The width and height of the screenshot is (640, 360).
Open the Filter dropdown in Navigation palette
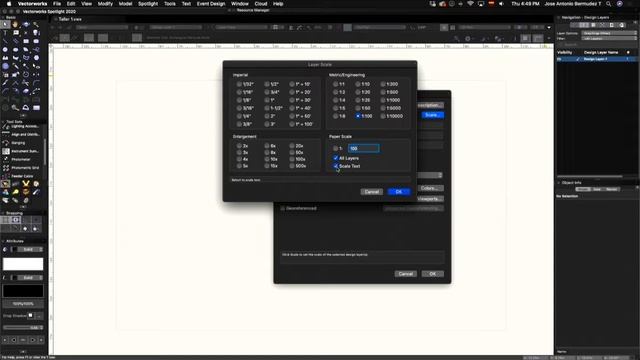609,38
